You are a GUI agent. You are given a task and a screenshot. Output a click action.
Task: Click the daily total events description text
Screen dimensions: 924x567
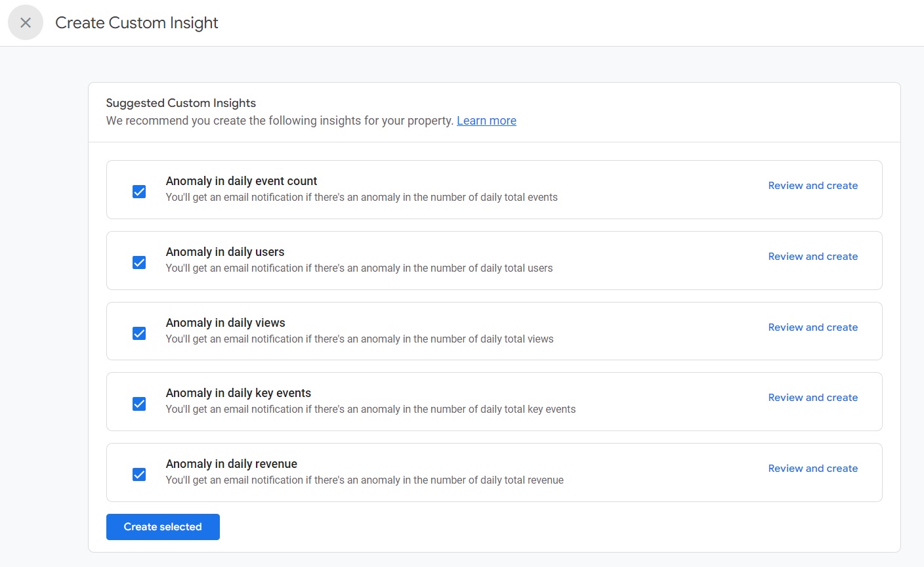362,198
